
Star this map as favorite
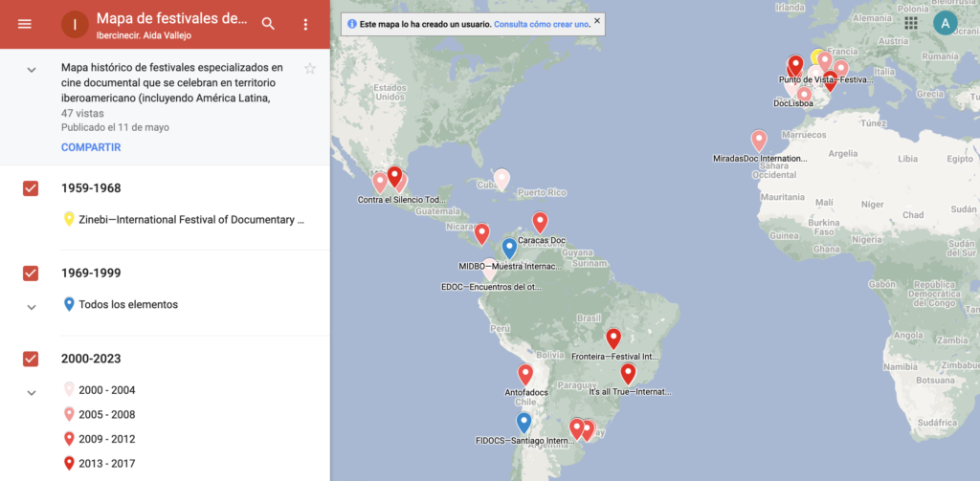pyautogui.click(x=309, y=69)
